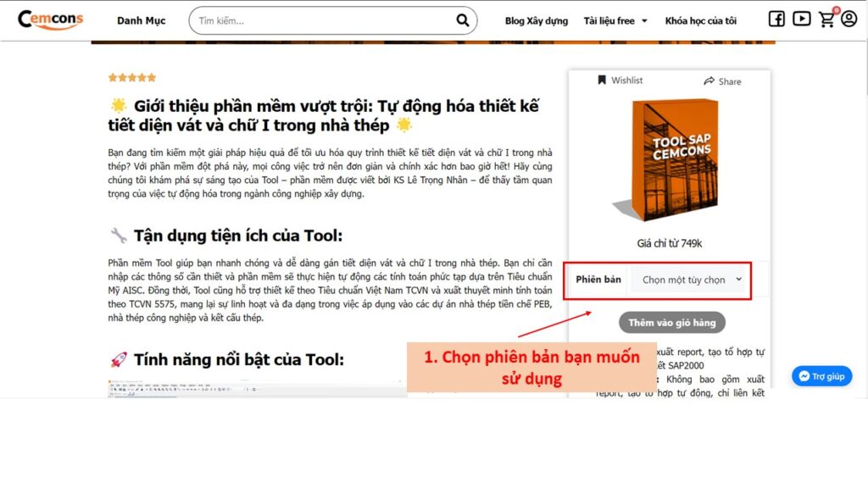
Task: Click the five-star rating
Action: coord(132,78)
